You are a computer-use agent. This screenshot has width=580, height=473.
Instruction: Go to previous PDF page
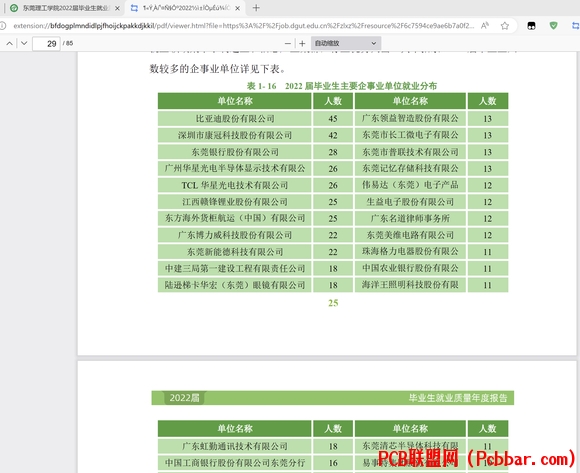click(10, 43)
